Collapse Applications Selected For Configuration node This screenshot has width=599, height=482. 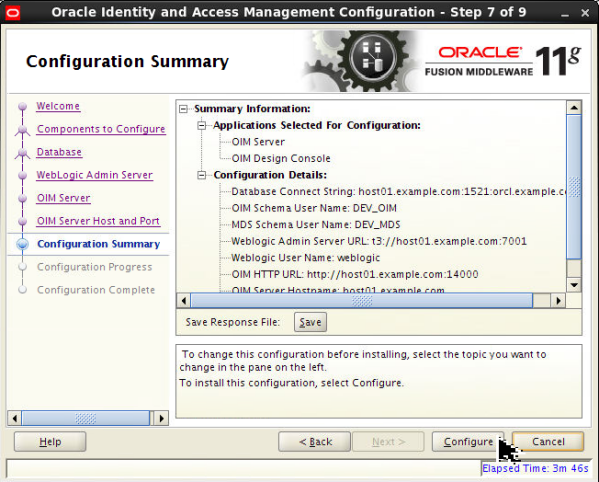coord(202,126)
